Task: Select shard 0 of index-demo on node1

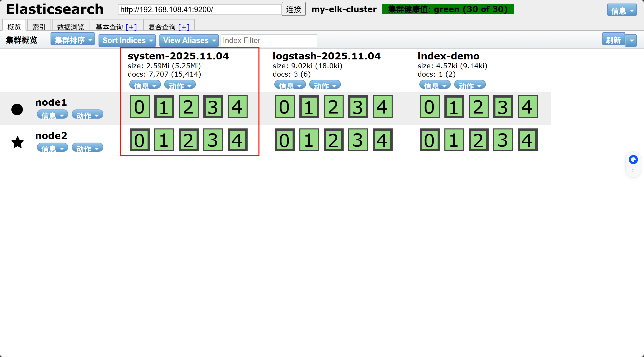Action: [x=430, y=107]
